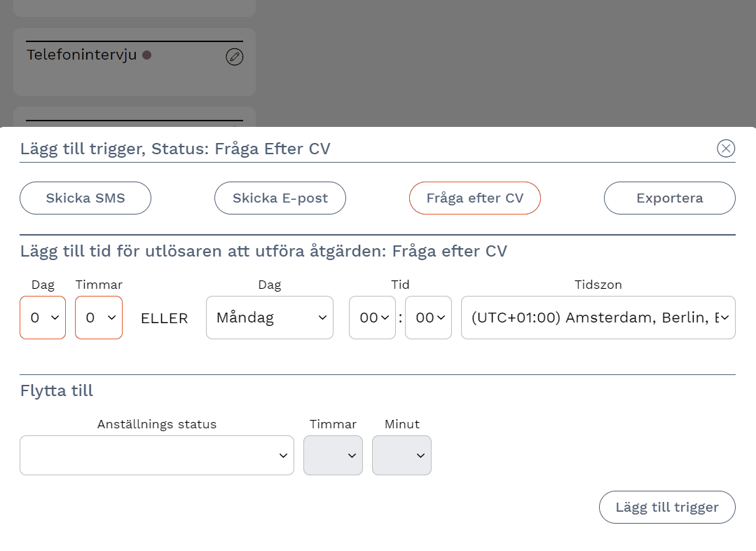Open the Tid hours dropdown

click(372, 318)
